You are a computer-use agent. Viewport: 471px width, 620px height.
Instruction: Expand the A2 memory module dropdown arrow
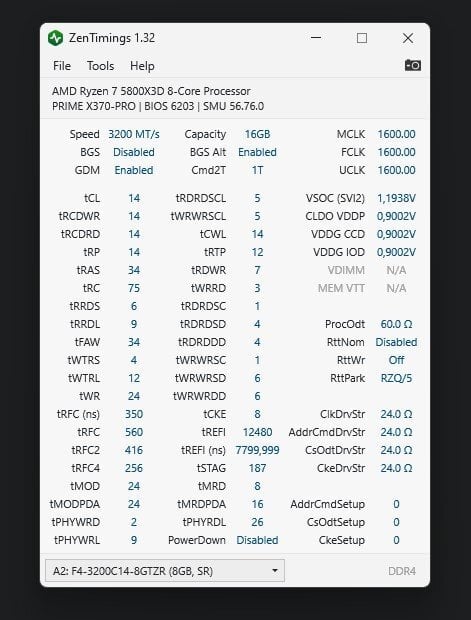[274, 571]
